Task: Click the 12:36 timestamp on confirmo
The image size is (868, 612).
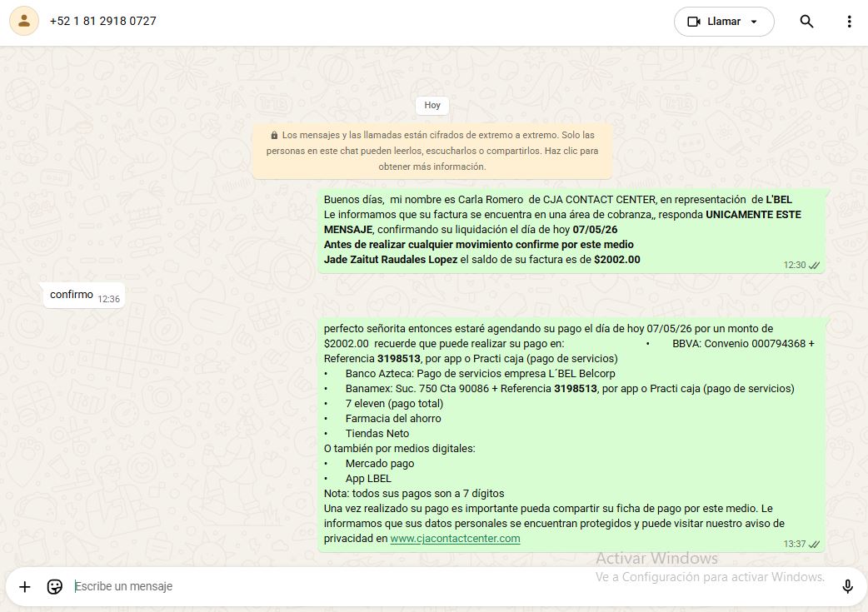Action: 108,300
